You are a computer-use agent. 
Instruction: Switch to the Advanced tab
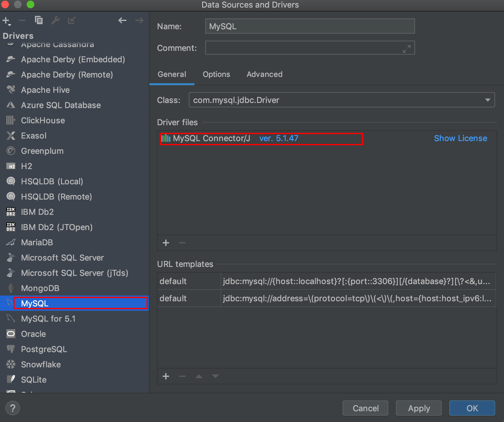[x=264, y=74]
